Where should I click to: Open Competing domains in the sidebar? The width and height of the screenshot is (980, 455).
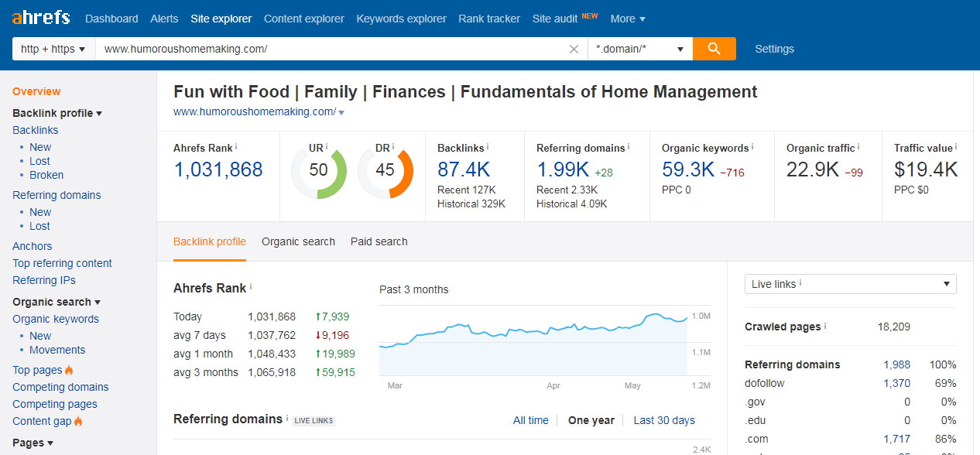pos(60,387)
